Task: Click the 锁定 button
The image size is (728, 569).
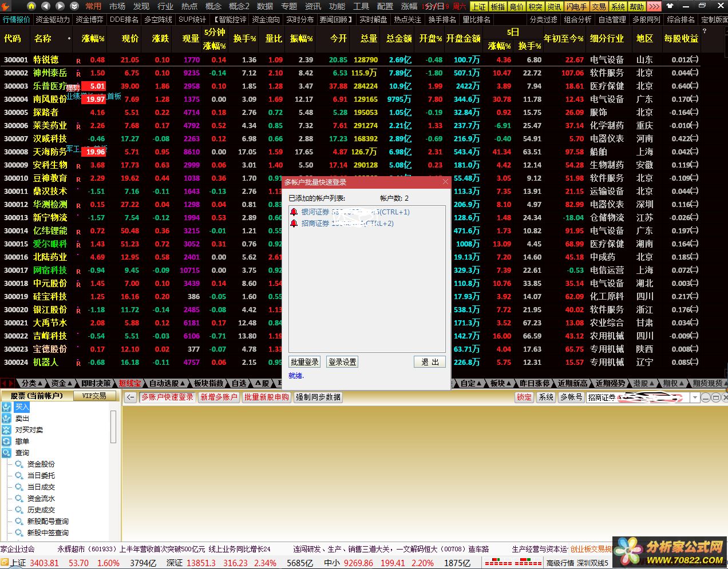Action: pyautogui.click(x=524, y=397)
